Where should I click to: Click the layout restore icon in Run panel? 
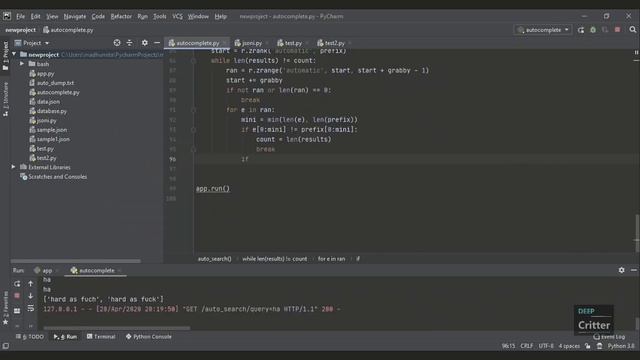click(17, 311)
